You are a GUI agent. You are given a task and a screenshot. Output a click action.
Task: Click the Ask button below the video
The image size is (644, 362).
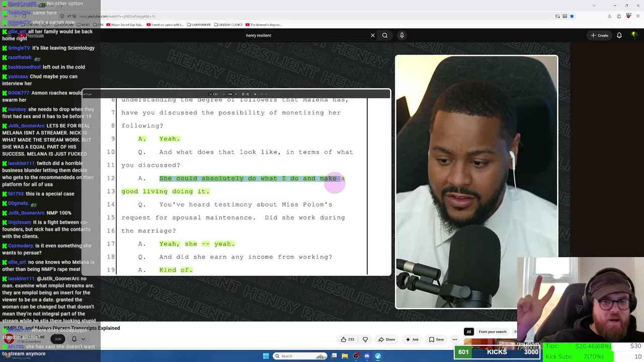coord(412,339)
